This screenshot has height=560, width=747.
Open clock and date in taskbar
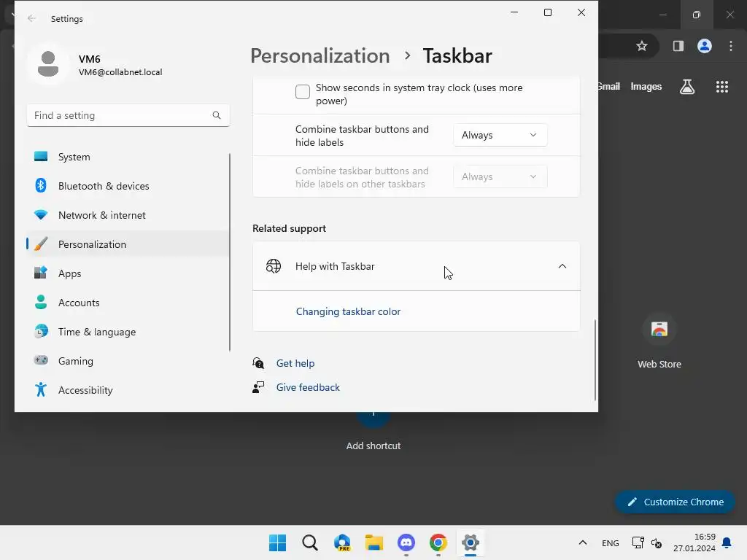click(694, 542)
